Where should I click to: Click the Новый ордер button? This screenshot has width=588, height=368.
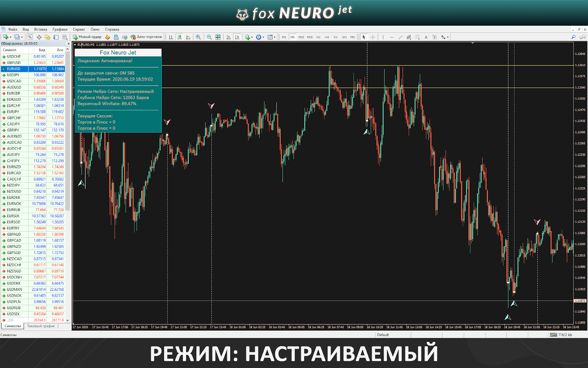click(x=87, y=37)
